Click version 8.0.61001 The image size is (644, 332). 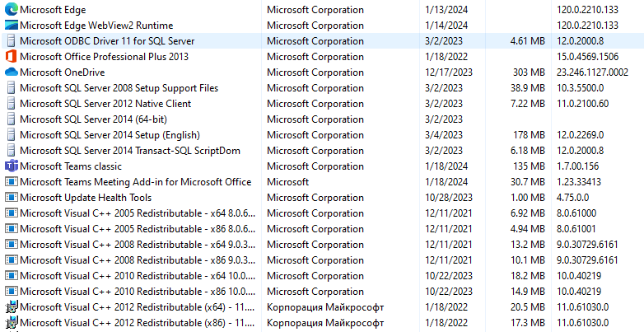point(576,228)
